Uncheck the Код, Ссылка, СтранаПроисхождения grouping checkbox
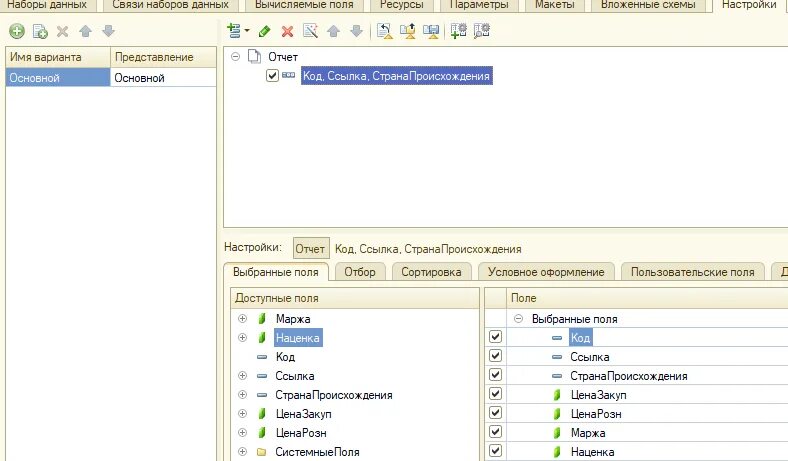788x461 pixels. (272, 75)
